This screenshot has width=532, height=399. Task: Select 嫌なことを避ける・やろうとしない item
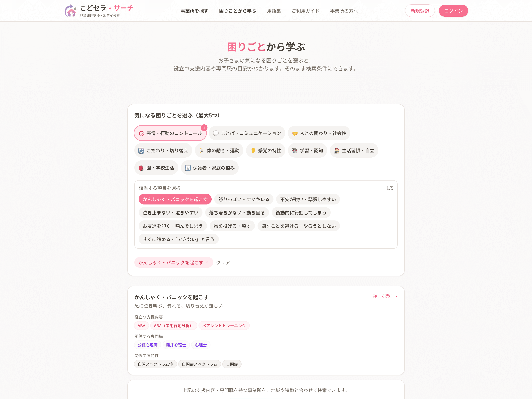[x=298, y=226]
